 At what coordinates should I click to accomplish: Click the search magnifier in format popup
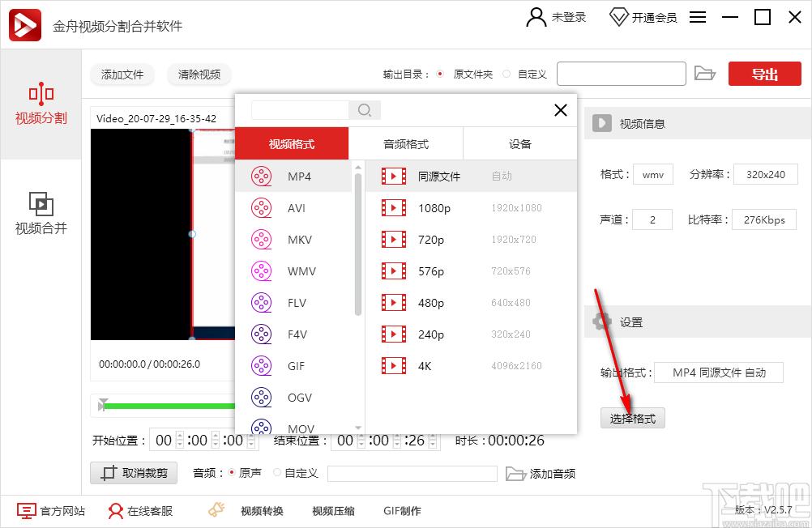click(x=365, y=110)
